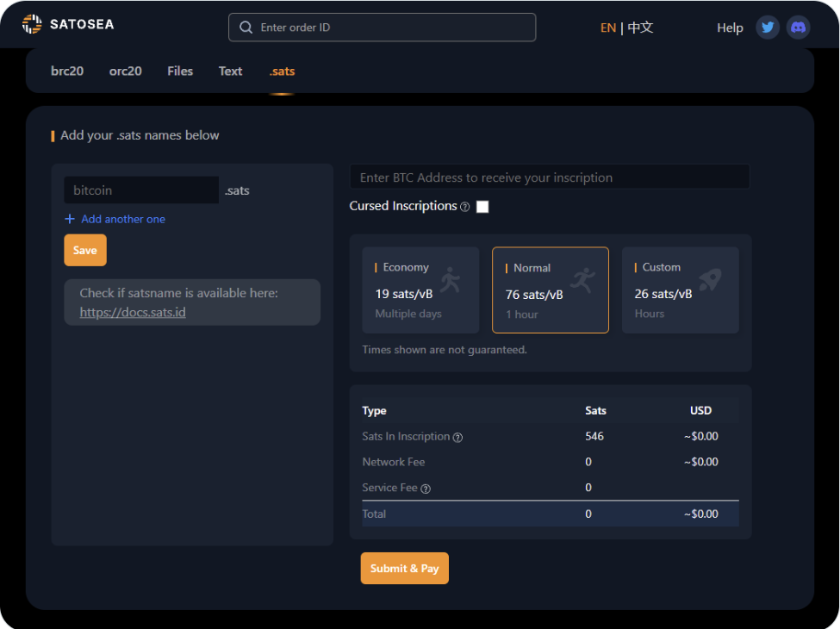This screenshot has height=629, width=840.
Task: Select the Normal 76 sats/vB fee option
Action: (550, 290)
